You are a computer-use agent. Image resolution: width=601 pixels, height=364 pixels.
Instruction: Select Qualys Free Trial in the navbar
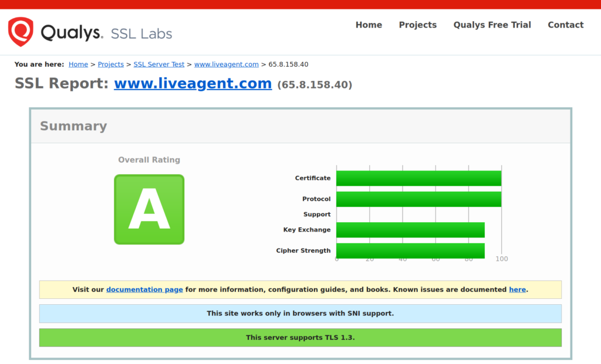coord(492,25)
